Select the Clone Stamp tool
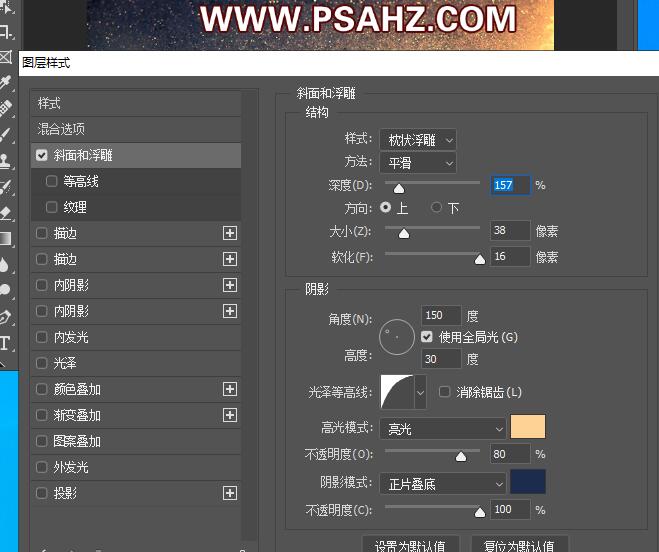The height and width of the screenshot is (552, 659). pos(6,161)
